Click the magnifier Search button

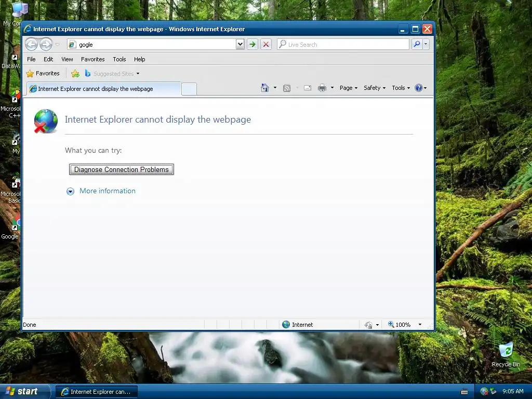(x=417, y=44)
